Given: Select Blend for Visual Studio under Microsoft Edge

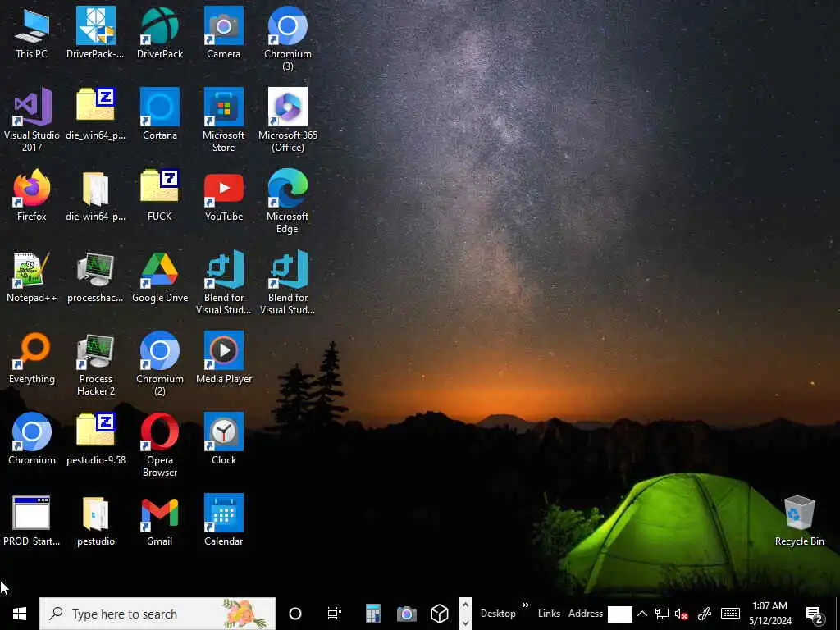Looking at the screenshot, I should tap(288, 282).
